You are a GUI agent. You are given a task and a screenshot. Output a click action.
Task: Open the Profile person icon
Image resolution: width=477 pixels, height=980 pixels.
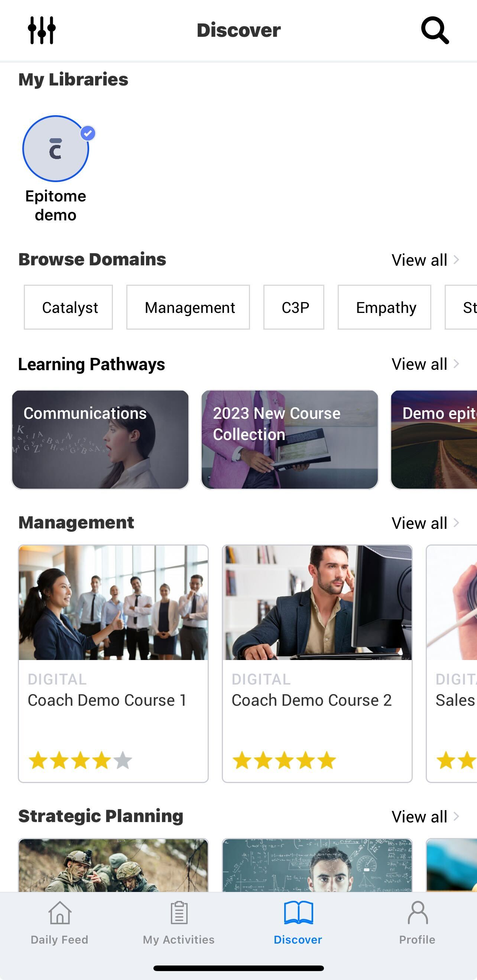(418, 912)
